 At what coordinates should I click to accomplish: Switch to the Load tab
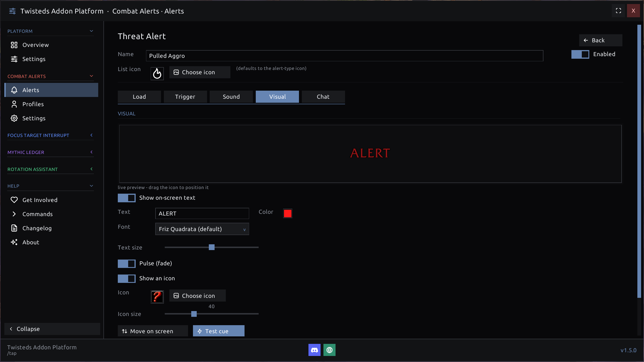coord(139,97)
